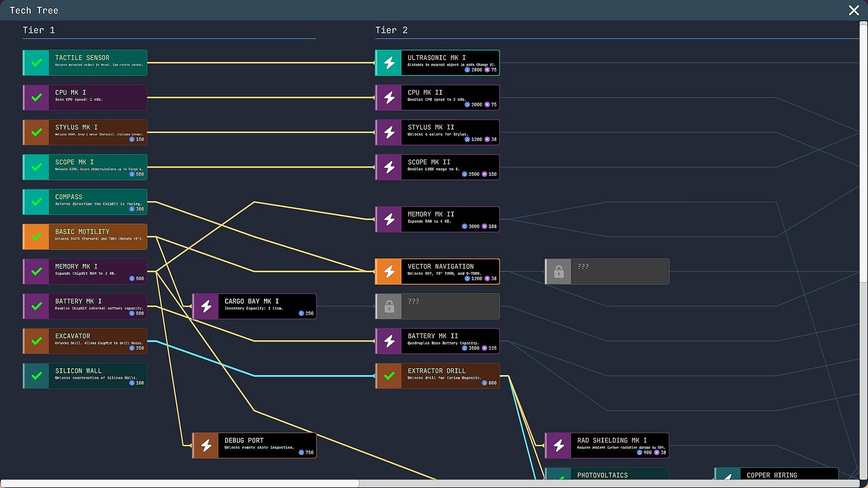Click the Memory MK I checkmark icon
Viewport: 868px width, 488px height.
(37, 272)
